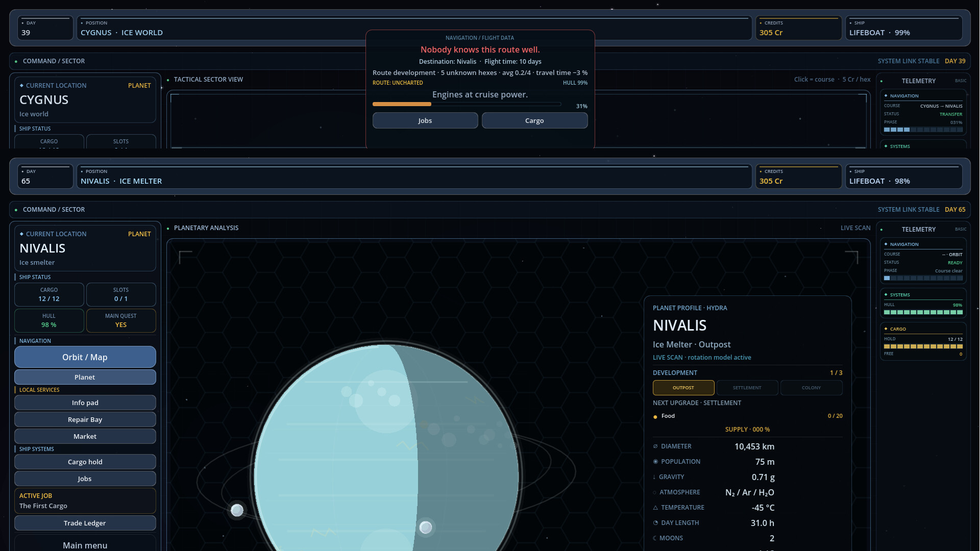Viewport: 980px width, 551px height.
Task: Open Jobs in the left sidebar
Action: (x=85, y=479)
